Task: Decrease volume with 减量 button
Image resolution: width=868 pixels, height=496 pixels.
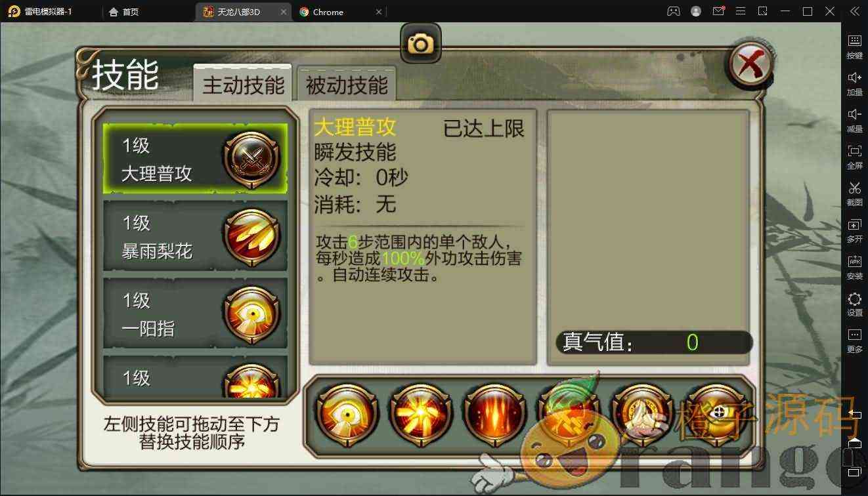Action: tap(854, 120)
